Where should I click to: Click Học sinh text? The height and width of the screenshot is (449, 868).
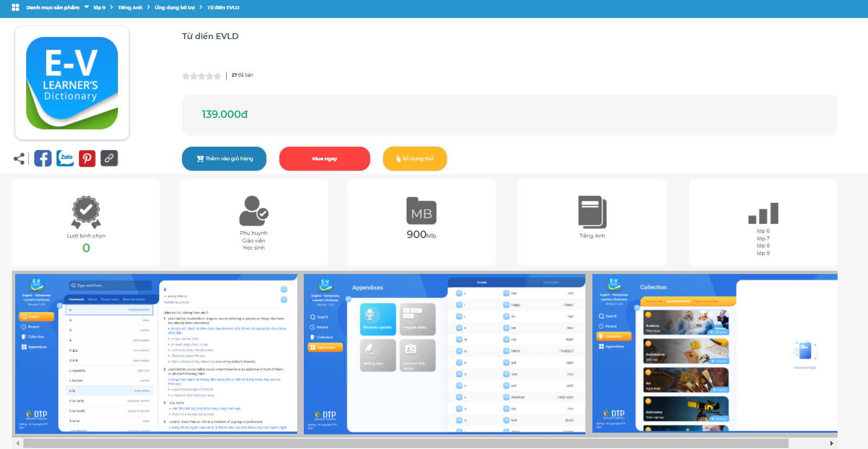pyautogui.click(x=254, y=248)
